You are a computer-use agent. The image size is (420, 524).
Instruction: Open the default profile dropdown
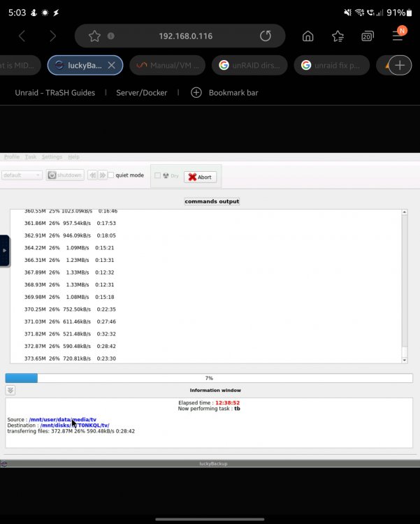click(22, 175)
